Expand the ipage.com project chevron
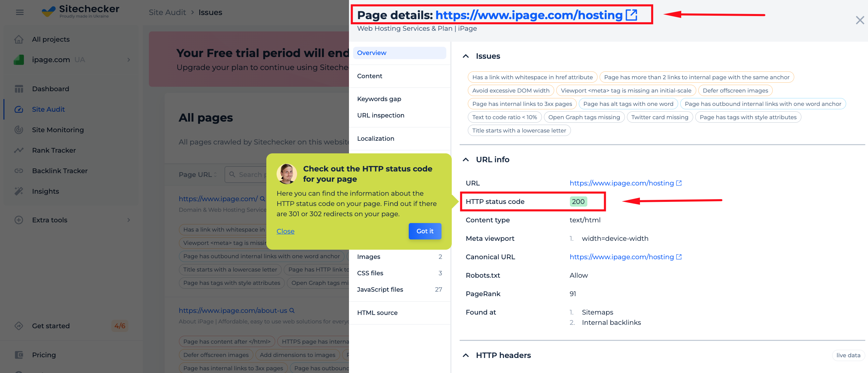Image resolution: width=868 pixels, height=373 pixels. pyautogui.click(x=129, y=60)
